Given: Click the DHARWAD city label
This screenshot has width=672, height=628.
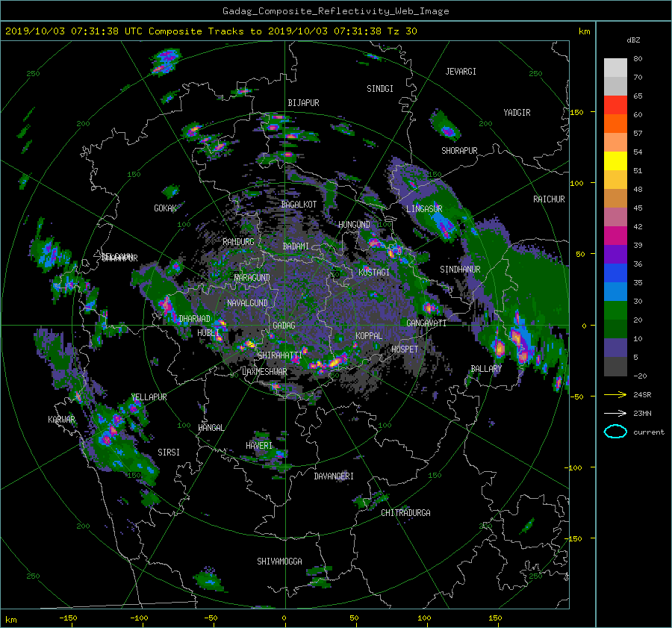Looking at the screenshot, I should point(195,319).
